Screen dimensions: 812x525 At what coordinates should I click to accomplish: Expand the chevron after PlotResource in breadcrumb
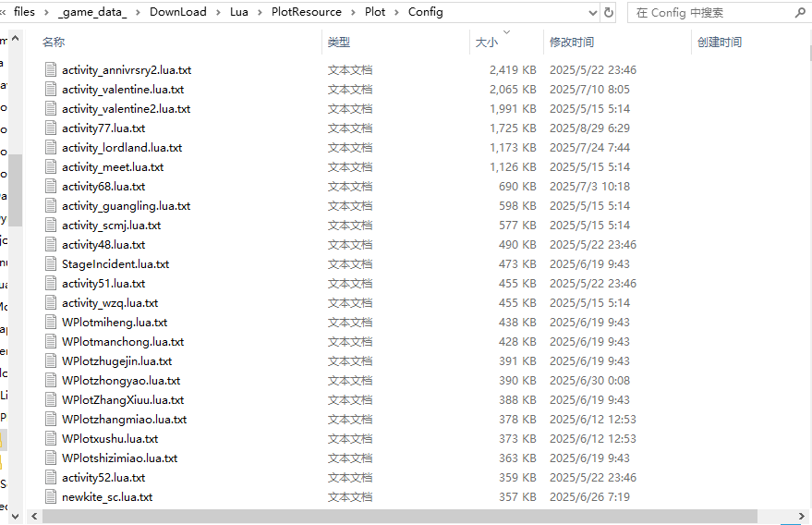click(x=353, y=13)
